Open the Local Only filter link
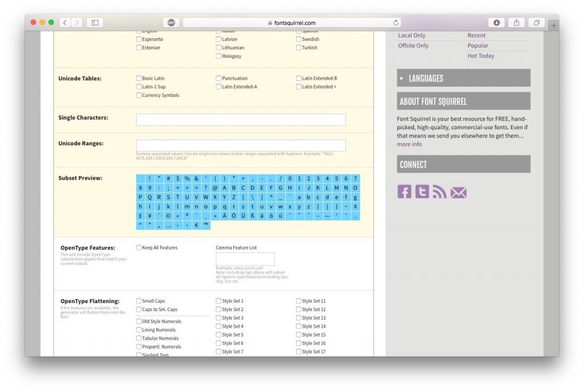Viewport: 584px width, 392px height. (x=412, y=35)
